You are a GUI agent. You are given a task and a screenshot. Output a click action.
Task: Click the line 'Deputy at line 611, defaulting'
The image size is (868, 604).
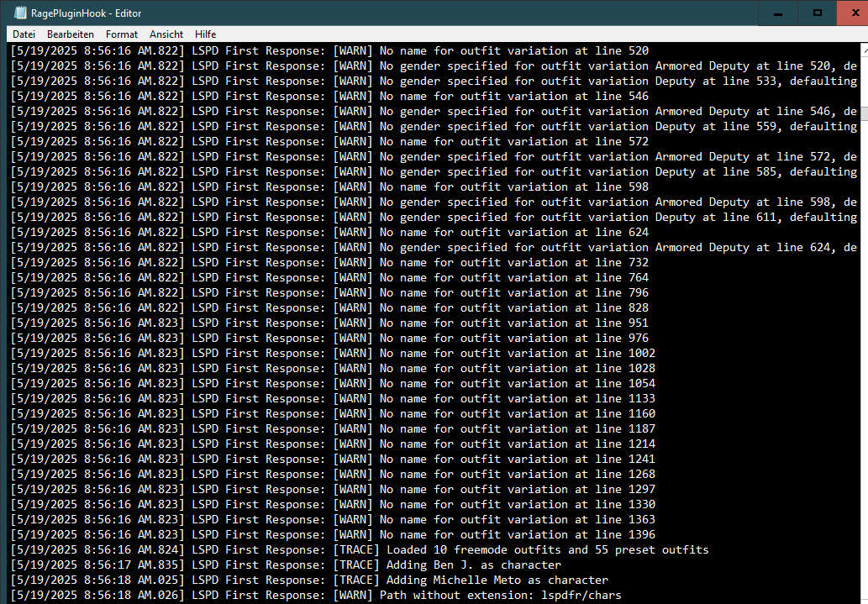pyautogui.click(x=434, y=217)
